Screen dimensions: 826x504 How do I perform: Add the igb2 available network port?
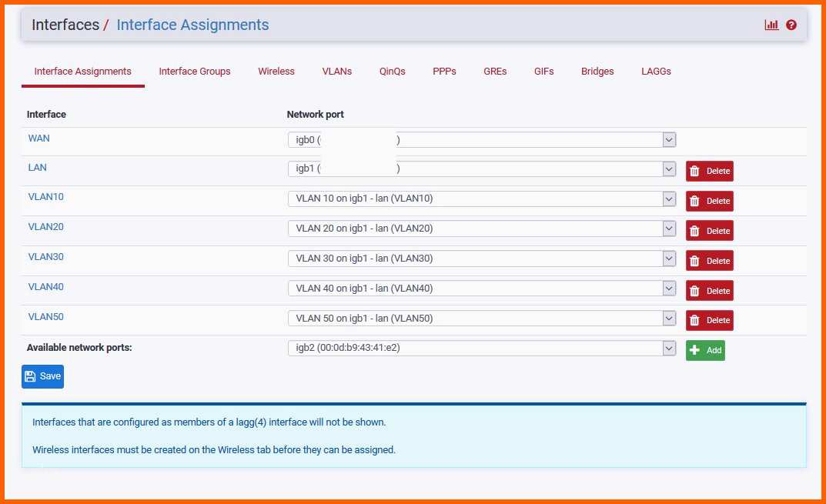[705, 350]
